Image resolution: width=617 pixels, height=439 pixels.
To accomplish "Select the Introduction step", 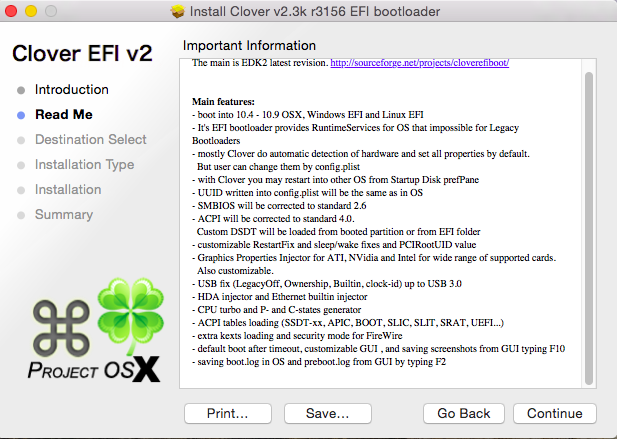I will pos(71,90).
